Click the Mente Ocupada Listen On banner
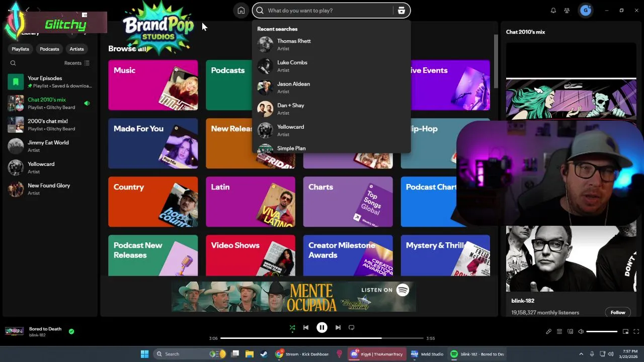This screenshot has height=362, width=644. [x=294, y=296]
